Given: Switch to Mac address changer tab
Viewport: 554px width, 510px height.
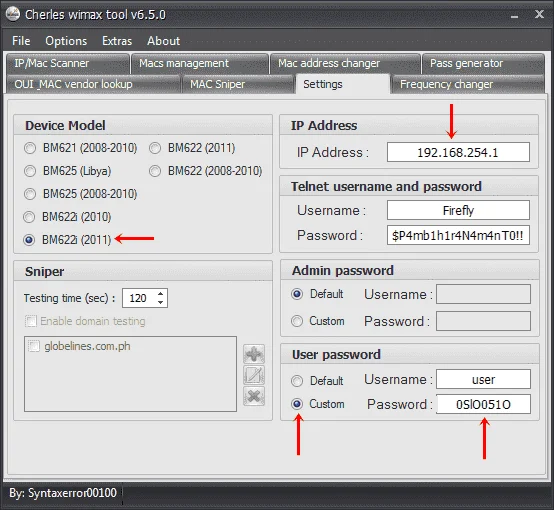Looking at the screenshot, I should coord(345,64).
